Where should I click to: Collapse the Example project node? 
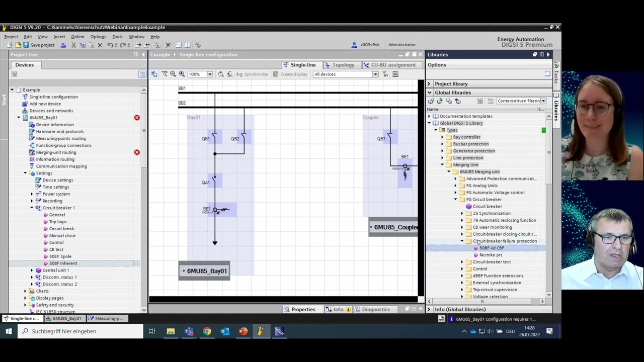[12, 90]
